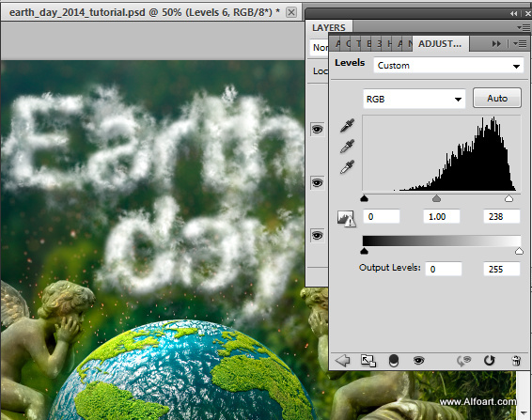The height and width of the screenshot is (420, 532).
Task: Select the black point eyedropper
Action: (348, 125)
